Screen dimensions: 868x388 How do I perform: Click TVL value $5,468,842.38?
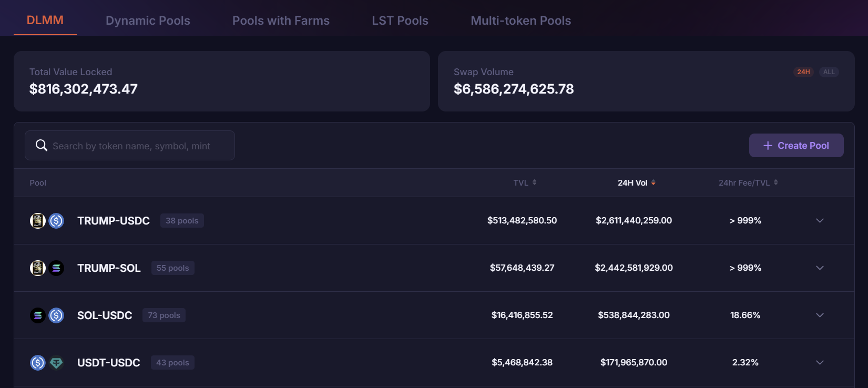pos(522,363)
